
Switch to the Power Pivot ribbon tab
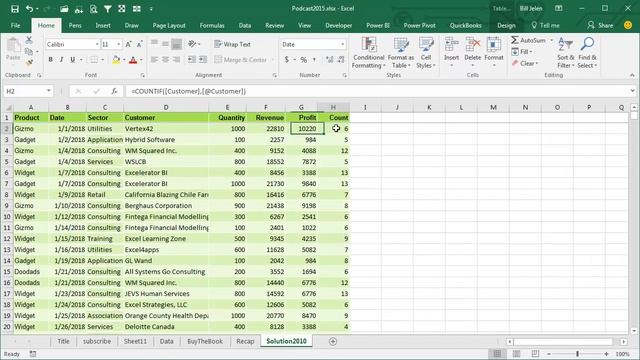point(419,25)
